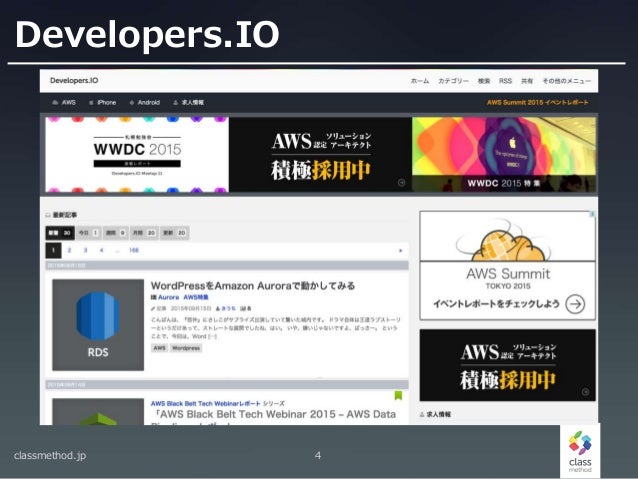This screenshot has height=479, width=638.
Task: Select the iPhone category link
Action: [x=103, y=103]
